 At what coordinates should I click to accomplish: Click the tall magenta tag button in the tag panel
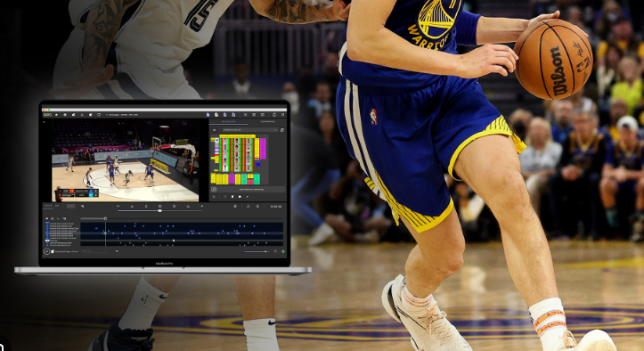pyautogui.click(x=263, y=149)
